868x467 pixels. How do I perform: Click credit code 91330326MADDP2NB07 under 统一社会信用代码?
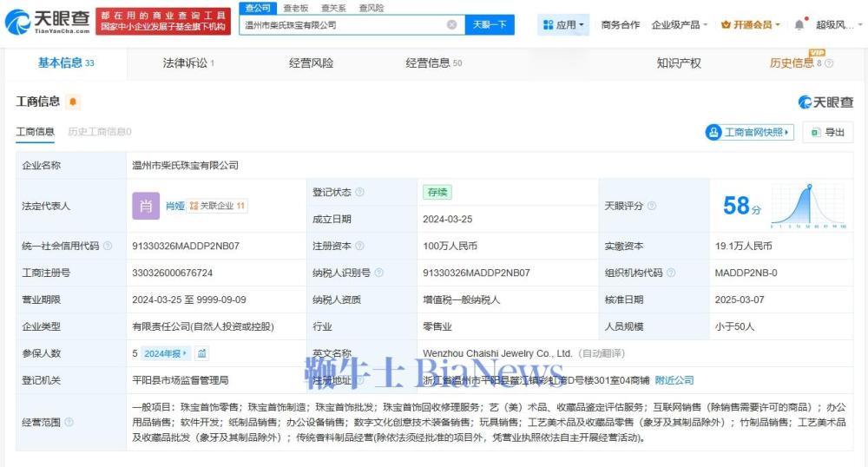click(x=186, y=246)
